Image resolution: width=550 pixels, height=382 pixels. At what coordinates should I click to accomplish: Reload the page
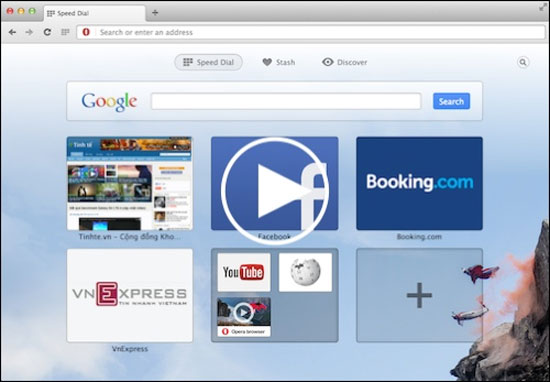[x=47, y=32]
